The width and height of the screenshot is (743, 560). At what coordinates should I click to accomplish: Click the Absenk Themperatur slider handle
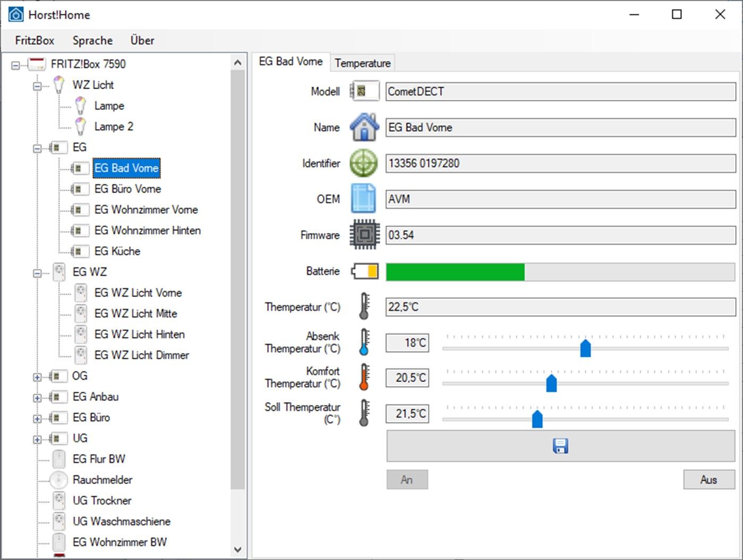pyautogui.click(x=585, y=348)
